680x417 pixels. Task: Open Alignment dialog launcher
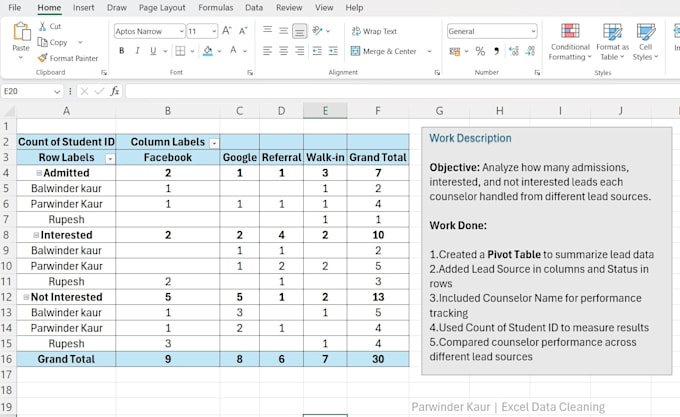click(437, 73)
